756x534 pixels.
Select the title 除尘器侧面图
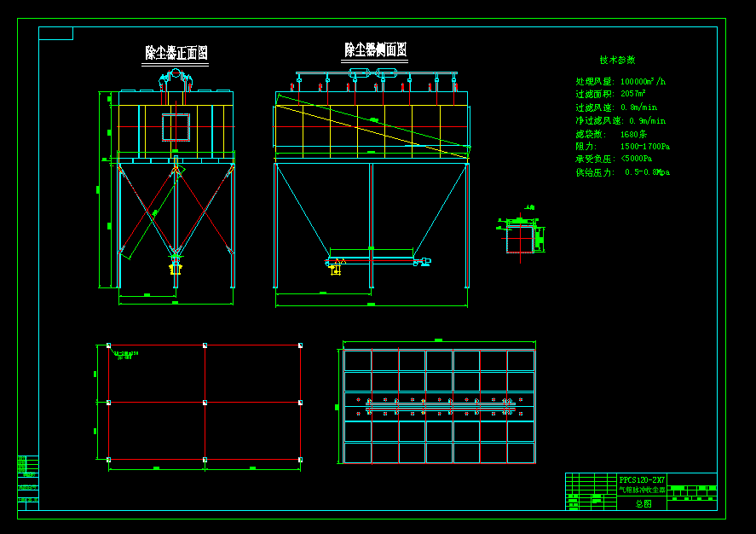click(x=376, y=49)
